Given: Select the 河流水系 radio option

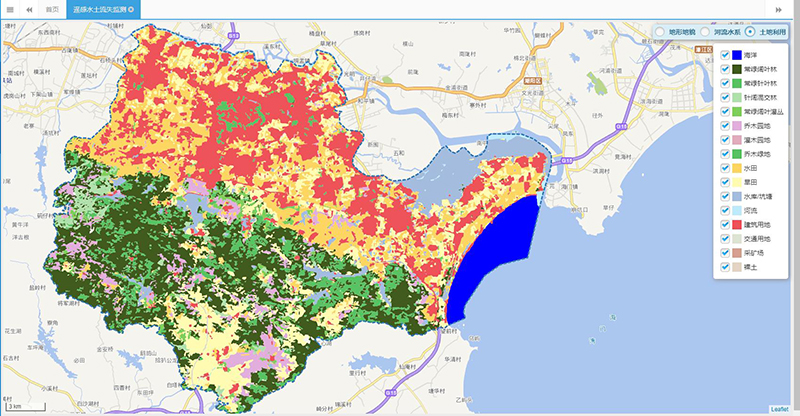Looking at the screenshot, I should click(x=706, y=31).
